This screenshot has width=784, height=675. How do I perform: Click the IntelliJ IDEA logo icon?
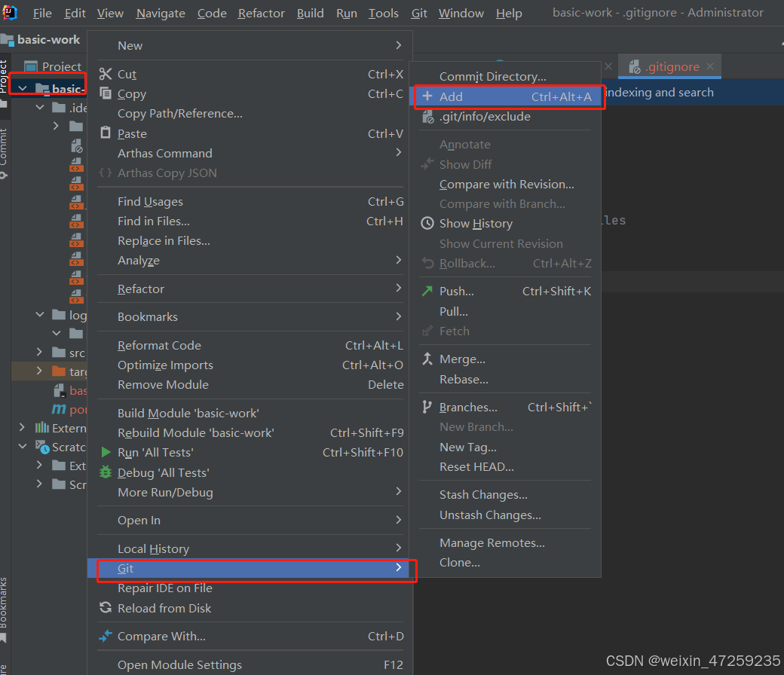9,12
